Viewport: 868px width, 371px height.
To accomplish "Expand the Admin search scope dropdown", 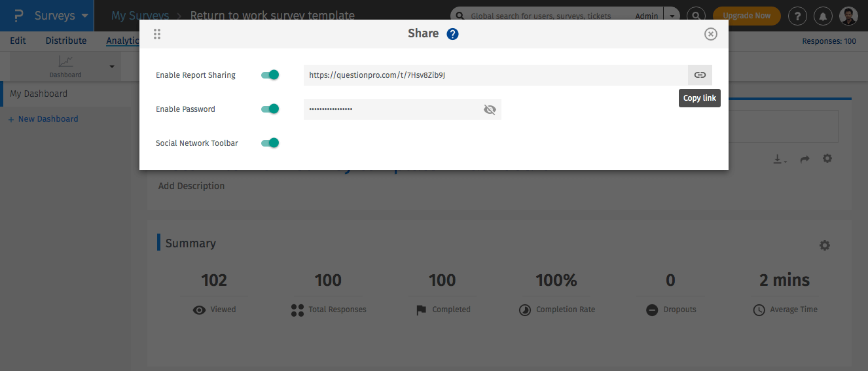I will 672,16.
